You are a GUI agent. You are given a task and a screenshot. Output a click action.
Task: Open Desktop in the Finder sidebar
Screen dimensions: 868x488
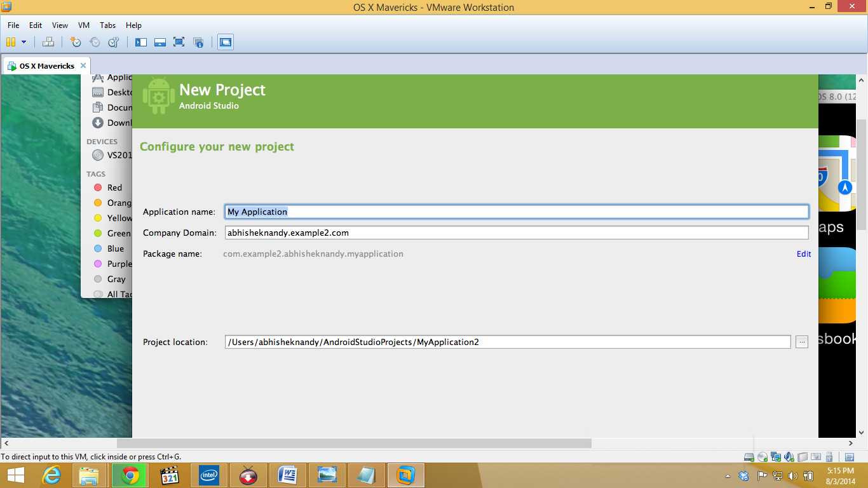[112, 92]
